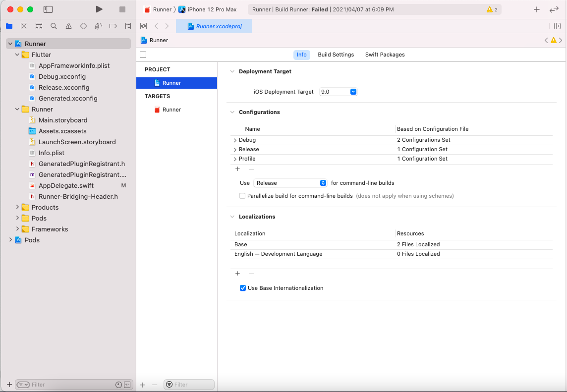Enable Parallelize build for command-line builds
The height and width of the screenshot is (392, 567).
click(242, 196)
